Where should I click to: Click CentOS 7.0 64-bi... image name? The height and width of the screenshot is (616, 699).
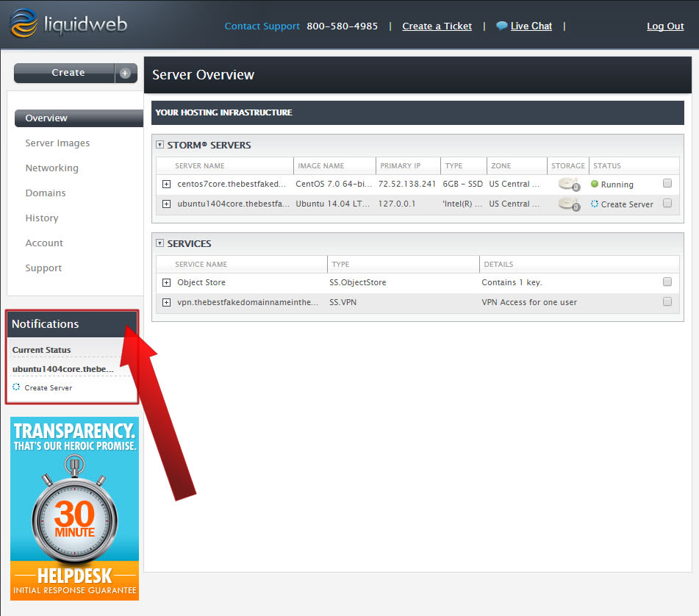tap(334, 184)
